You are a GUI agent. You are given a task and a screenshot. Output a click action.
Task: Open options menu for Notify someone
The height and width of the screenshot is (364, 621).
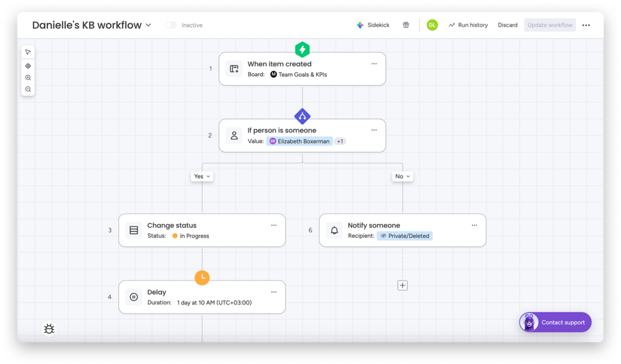[x=474, y=225]
